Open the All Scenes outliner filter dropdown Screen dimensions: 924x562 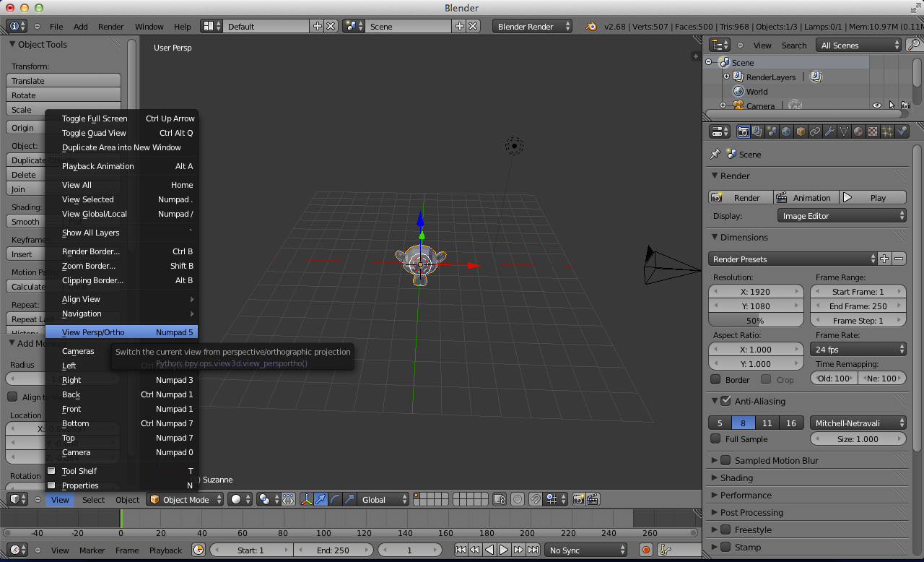click(x=859, y=45)
